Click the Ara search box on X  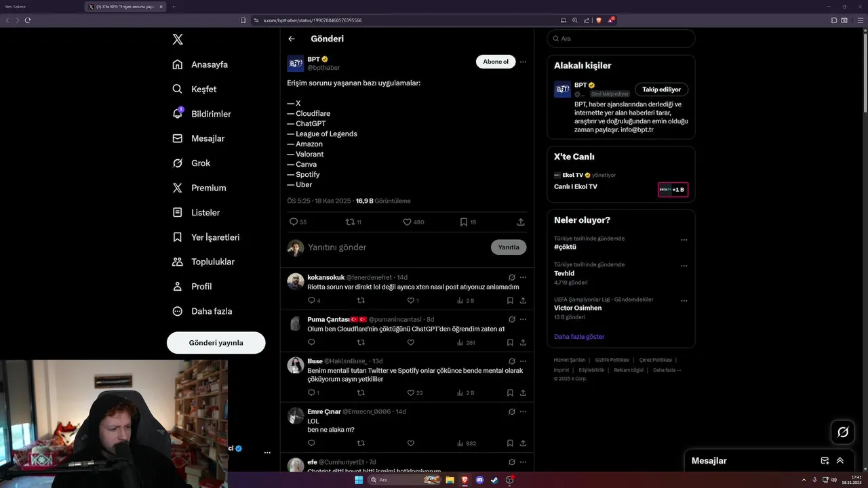tap(620, 39)
